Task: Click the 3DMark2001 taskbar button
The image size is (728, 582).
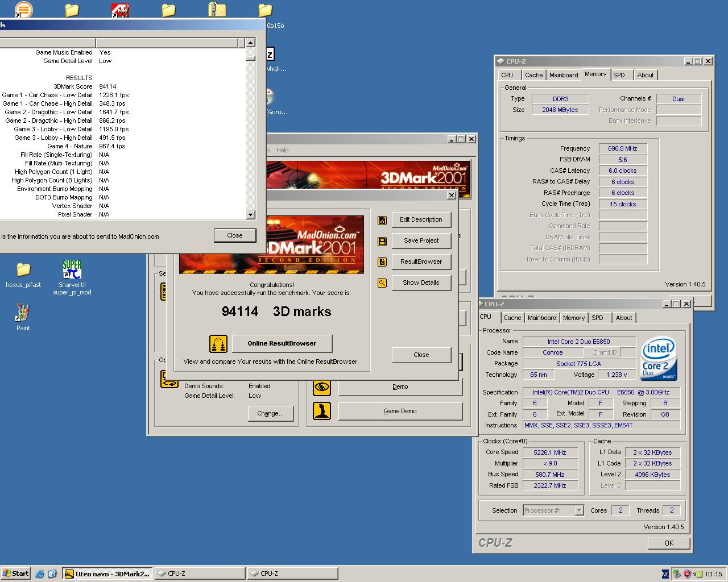Action: pos(107,574)
